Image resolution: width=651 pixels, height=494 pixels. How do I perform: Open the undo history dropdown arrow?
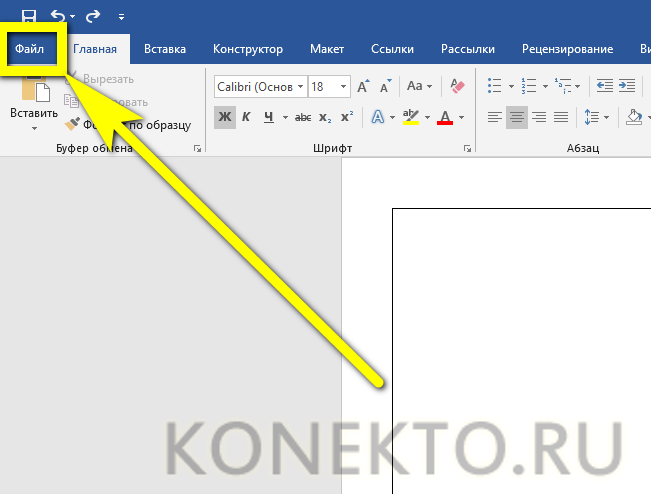[73, 17]
